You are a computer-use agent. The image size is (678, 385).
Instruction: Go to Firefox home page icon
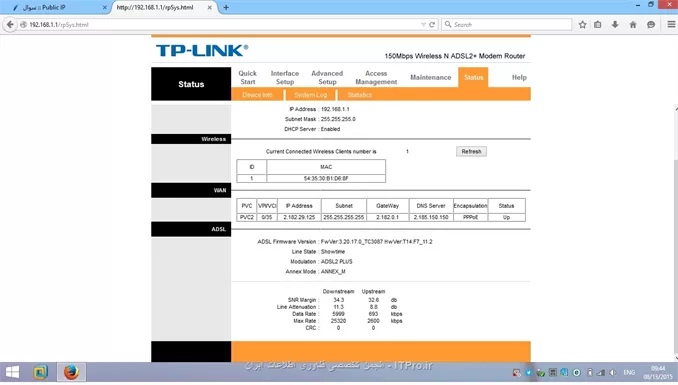[633, 25]
